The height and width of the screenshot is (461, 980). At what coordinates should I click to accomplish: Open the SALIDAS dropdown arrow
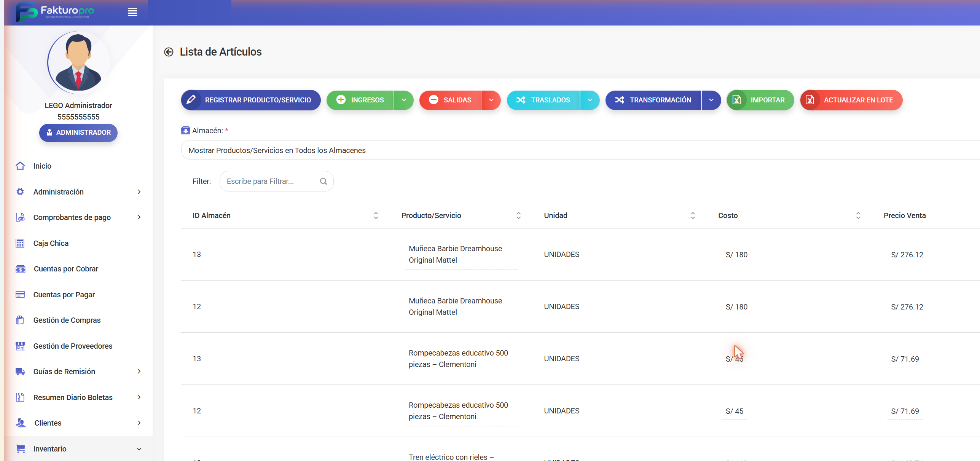(491, 100)
